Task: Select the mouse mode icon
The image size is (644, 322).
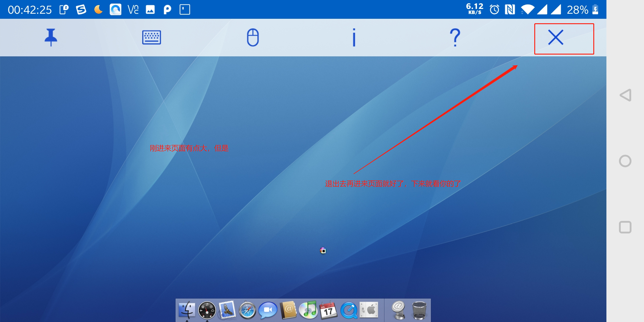Action: (253, 37)
